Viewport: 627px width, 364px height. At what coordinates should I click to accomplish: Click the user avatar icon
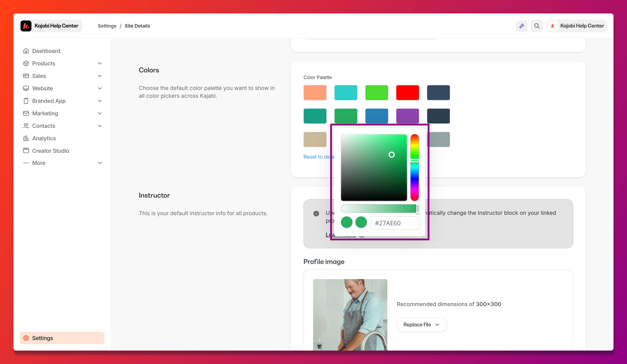[552, 26]
